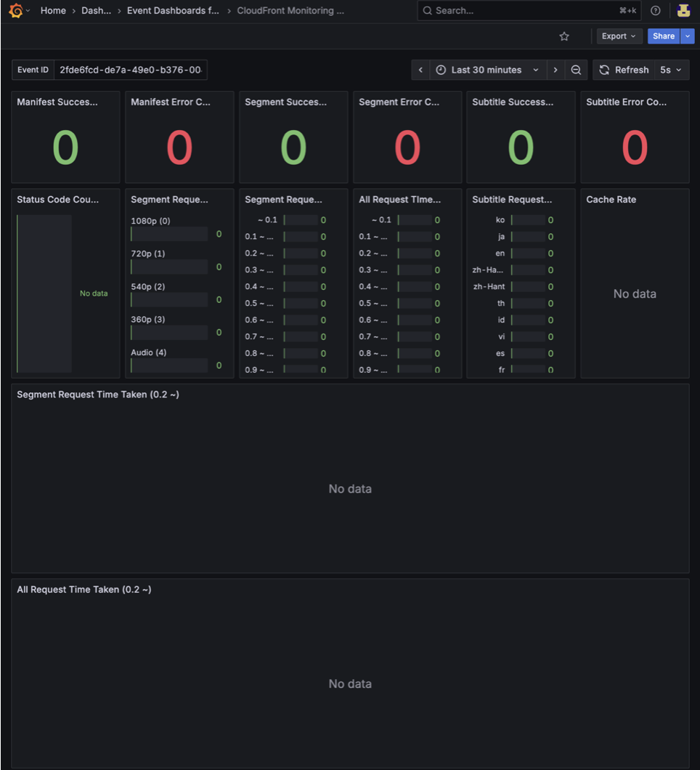Viewport: 700px width, 770px height.
Task: Open Subtitle Success... panel title
Action: click(513, 102)
